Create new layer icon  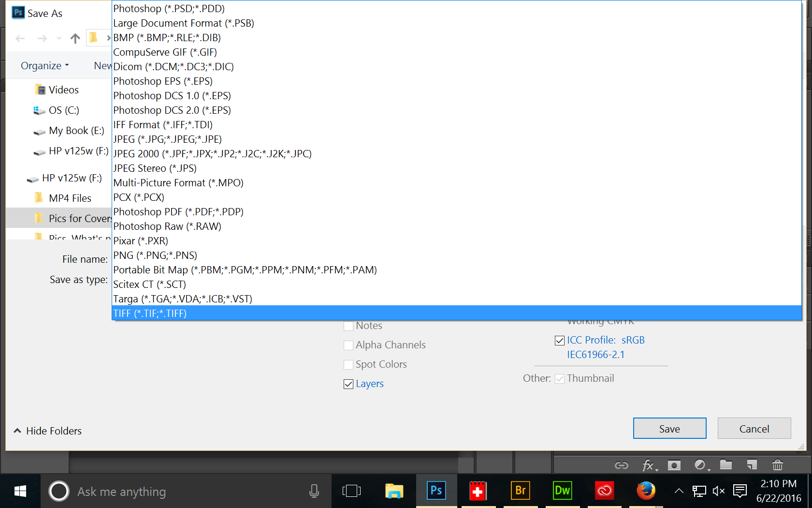[752, 465]
